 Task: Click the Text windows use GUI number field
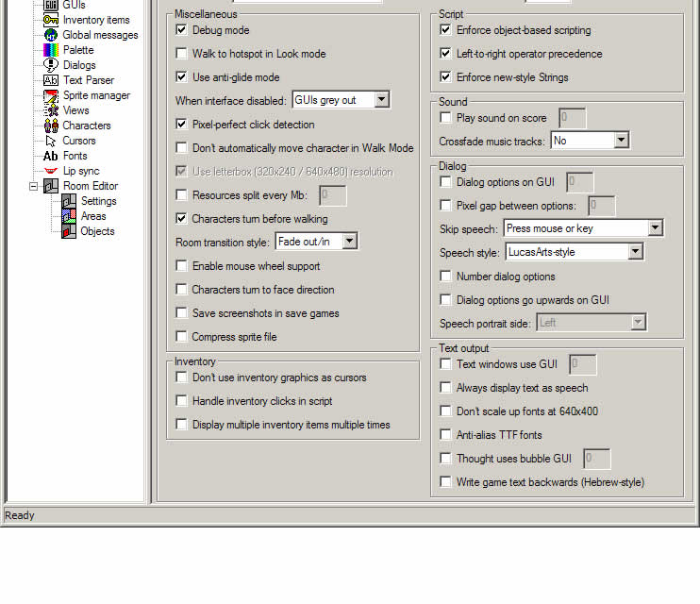(583, 364)
